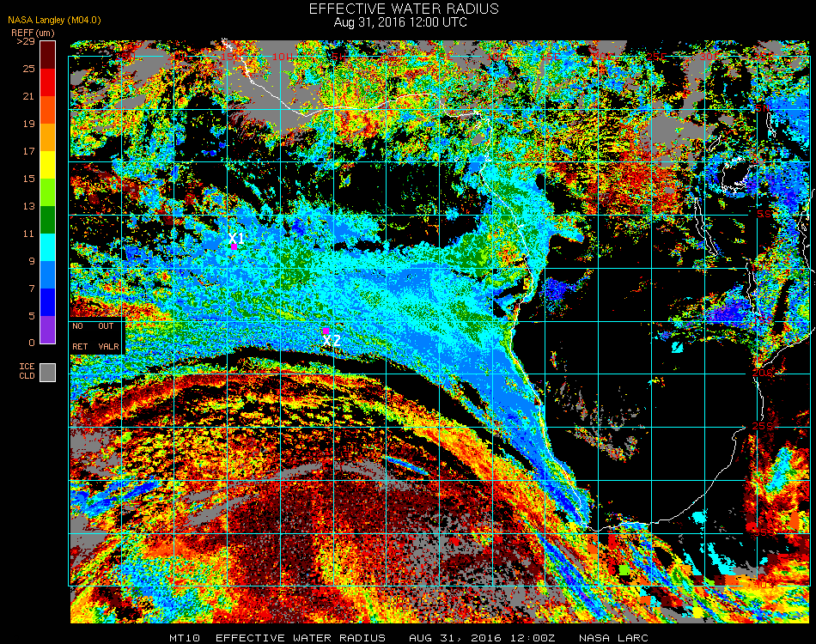Click the '5' legend value
Image resolution: width=816 pixels, height=644 pixels.
(32, 316)
